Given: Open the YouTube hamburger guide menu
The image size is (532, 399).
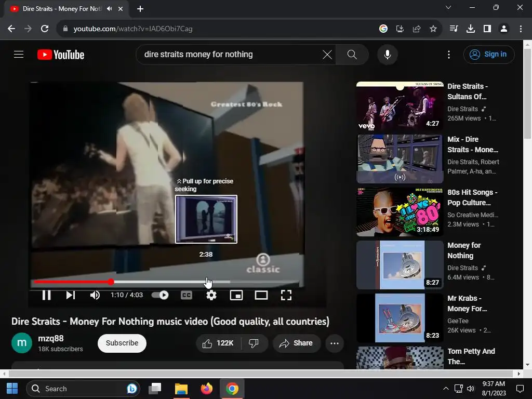Looking at the screenshot, I should [x=19, y=54].
